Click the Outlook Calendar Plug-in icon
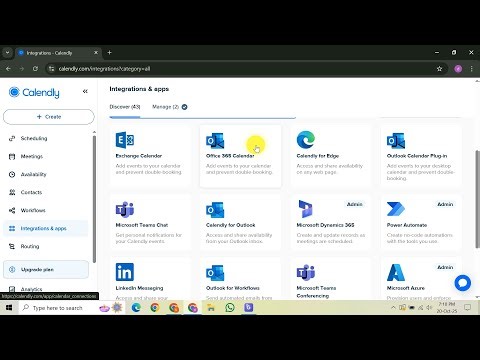 click(x=396, y=141)
